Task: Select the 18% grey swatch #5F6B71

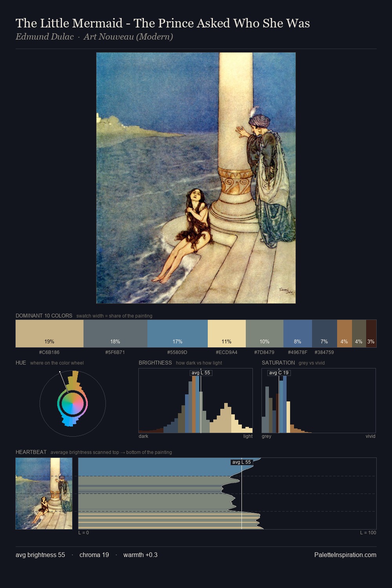Action: (x=115, y=334)
